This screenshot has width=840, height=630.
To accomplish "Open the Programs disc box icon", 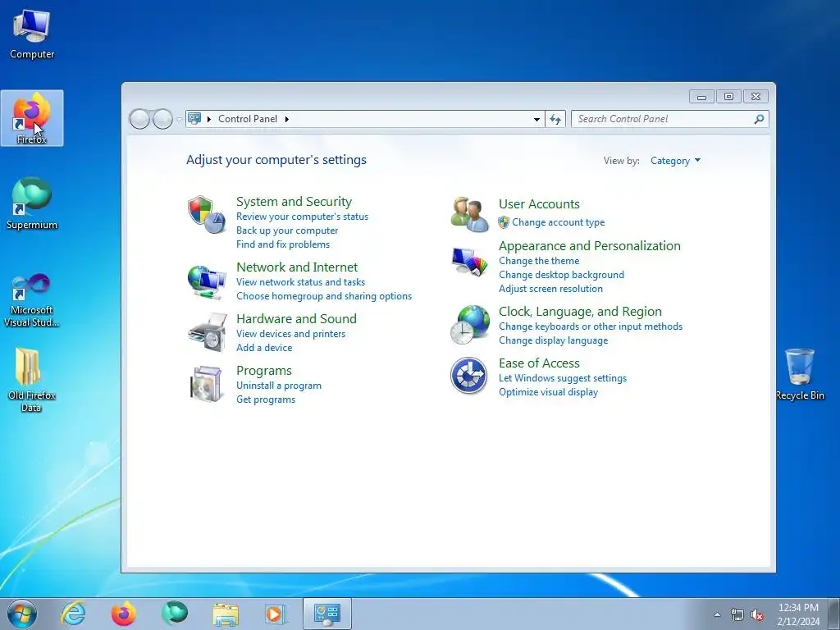I will coord(207,384).
